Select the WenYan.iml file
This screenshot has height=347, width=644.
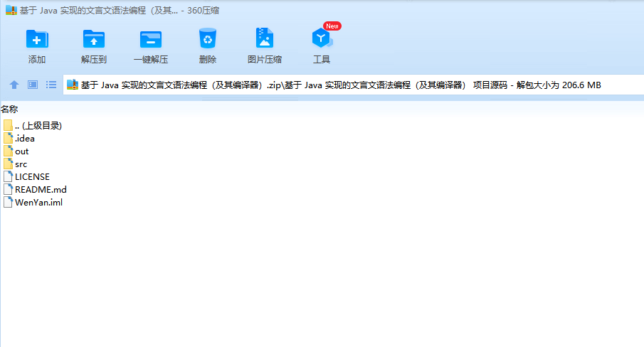[33, 202]
